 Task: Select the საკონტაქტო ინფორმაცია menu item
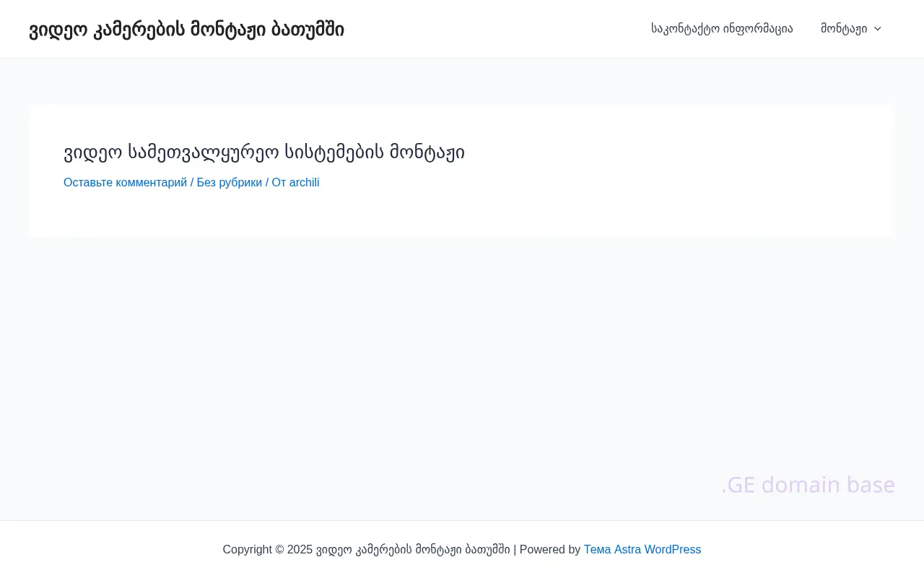pyautogui.click(x=722, y=29)
